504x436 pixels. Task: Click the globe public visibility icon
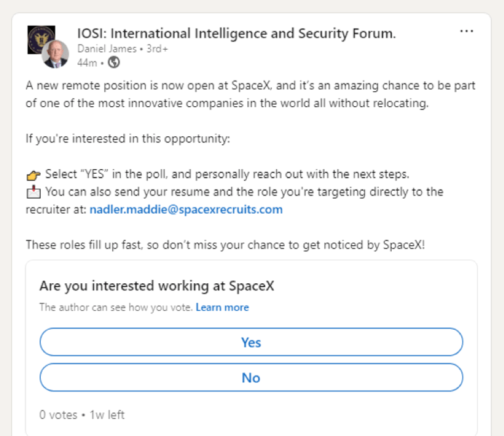tap(114, 62)
